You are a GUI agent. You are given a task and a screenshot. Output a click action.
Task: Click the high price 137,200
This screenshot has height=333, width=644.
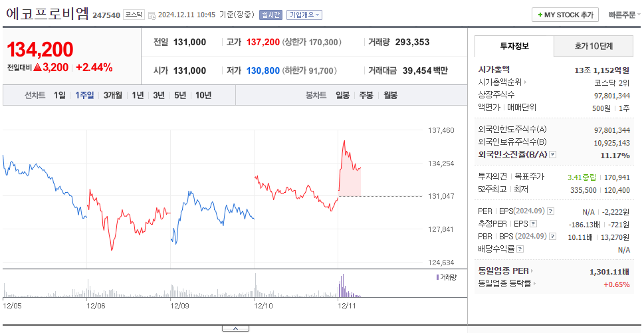(x=263, y=42)
